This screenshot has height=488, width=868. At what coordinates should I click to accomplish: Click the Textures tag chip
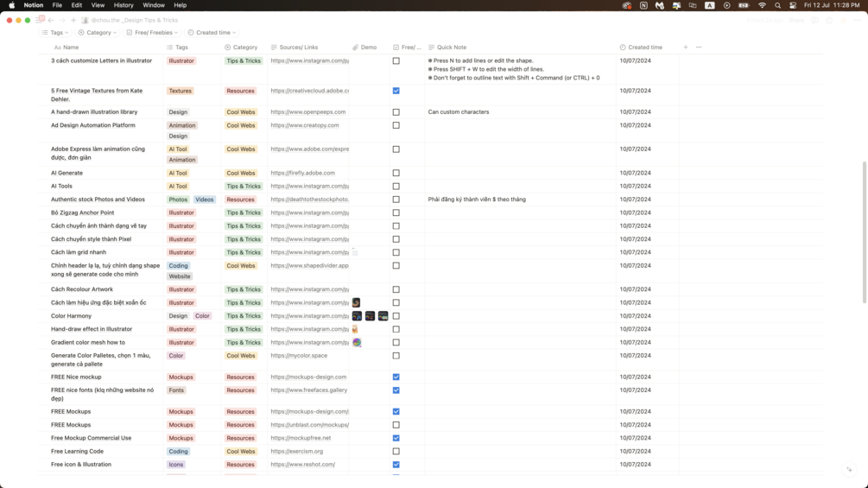pyautogui.click(x=180, y=91)
